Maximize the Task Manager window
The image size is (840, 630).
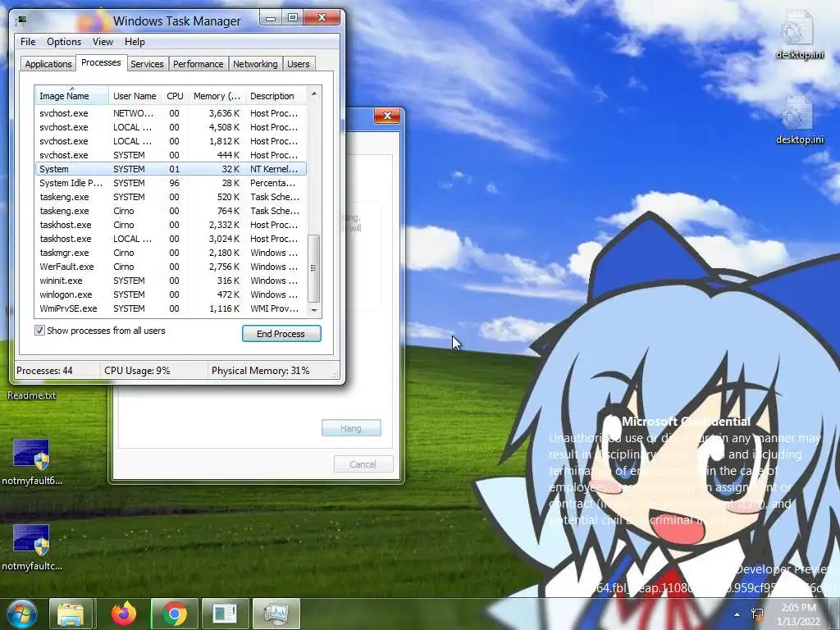click(x=293, y=18)
